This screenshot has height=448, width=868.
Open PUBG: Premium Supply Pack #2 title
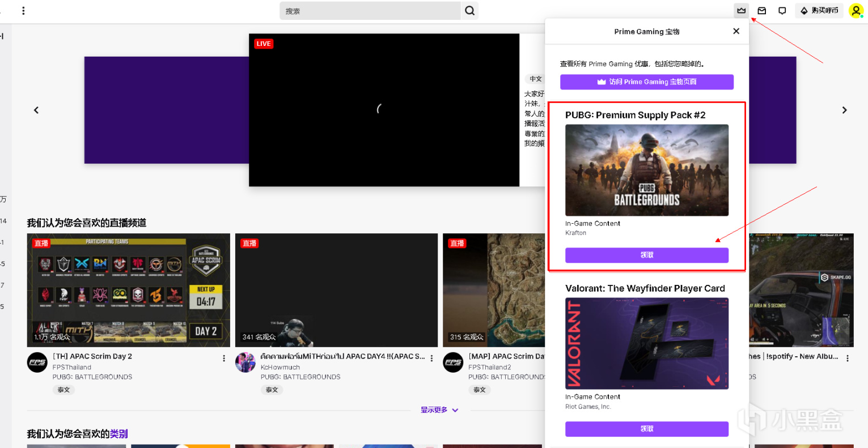pos(636,115)
